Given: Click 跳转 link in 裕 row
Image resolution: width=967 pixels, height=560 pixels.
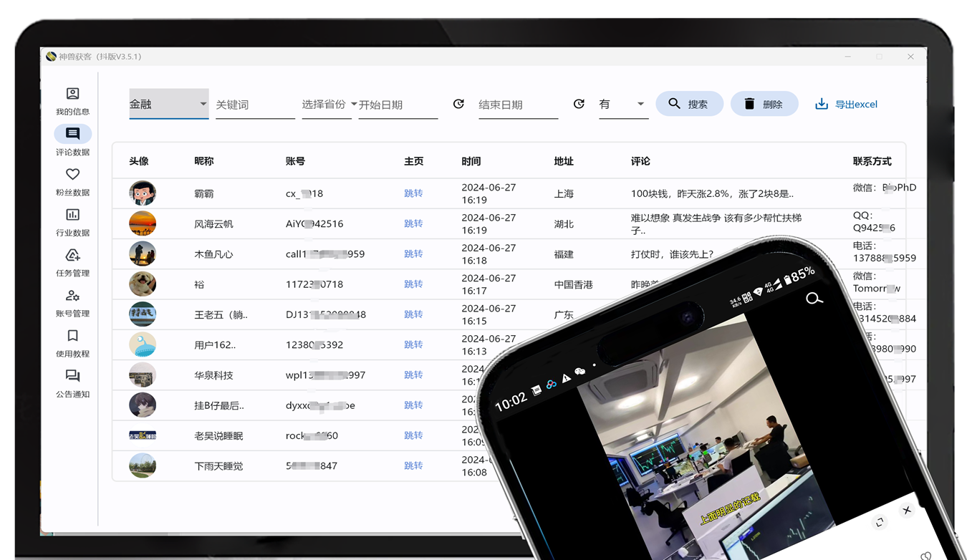Looking at the screenshot, I should (x=413, y=284).
